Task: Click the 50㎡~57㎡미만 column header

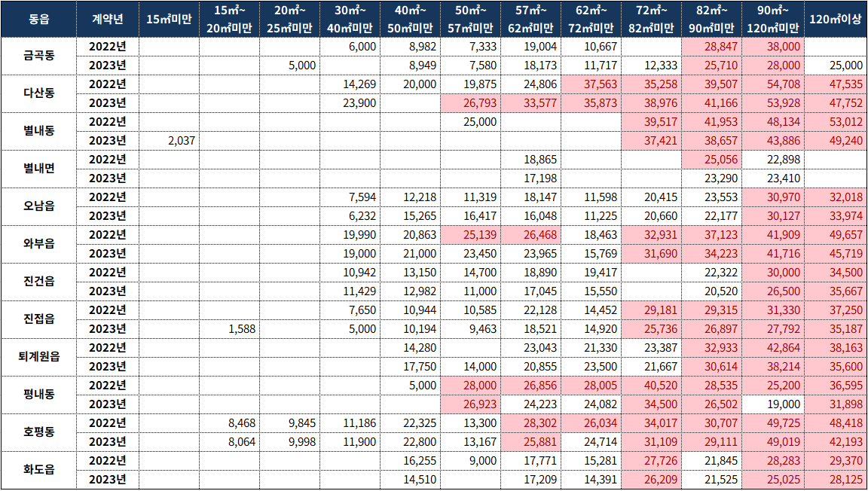Action: click(x=470, y=20)
